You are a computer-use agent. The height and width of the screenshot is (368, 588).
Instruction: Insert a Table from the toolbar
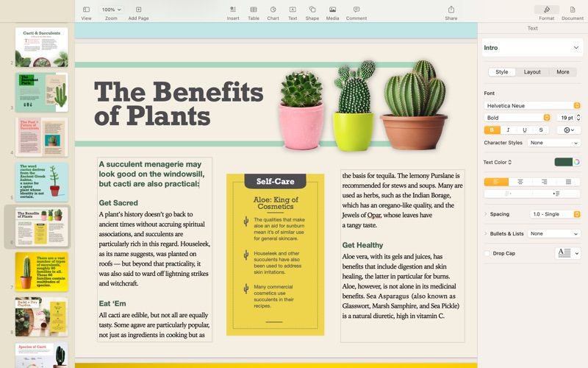point(254,10)
